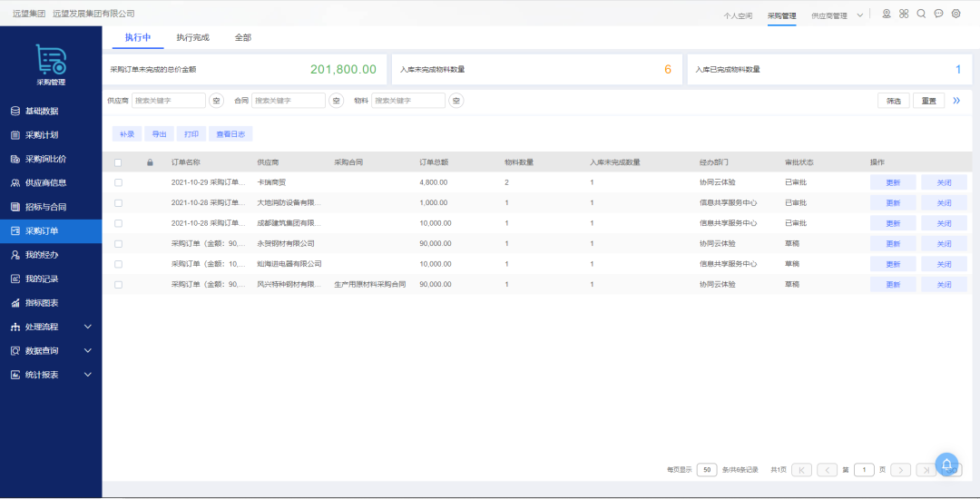Click the lock icon in table header
Screen dimensions: 980x499
point(150,162)
